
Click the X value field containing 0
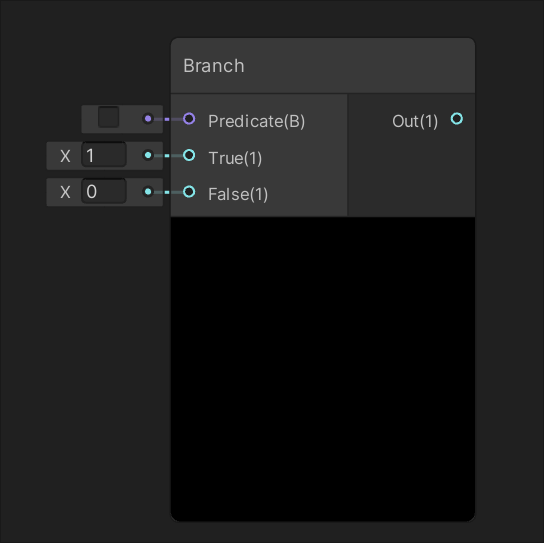(x=104, y=192)
